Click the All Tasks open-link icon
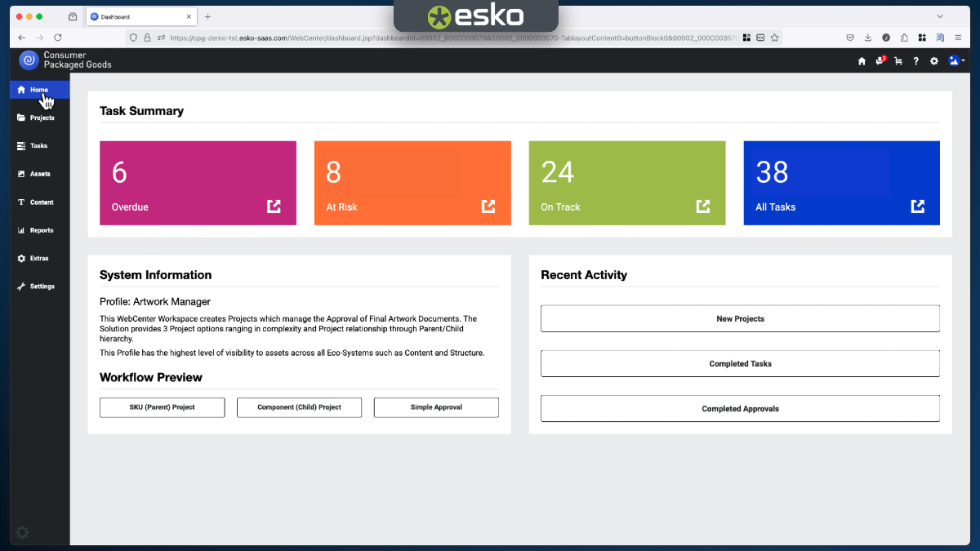980x551 pixels. click(918, 207)
